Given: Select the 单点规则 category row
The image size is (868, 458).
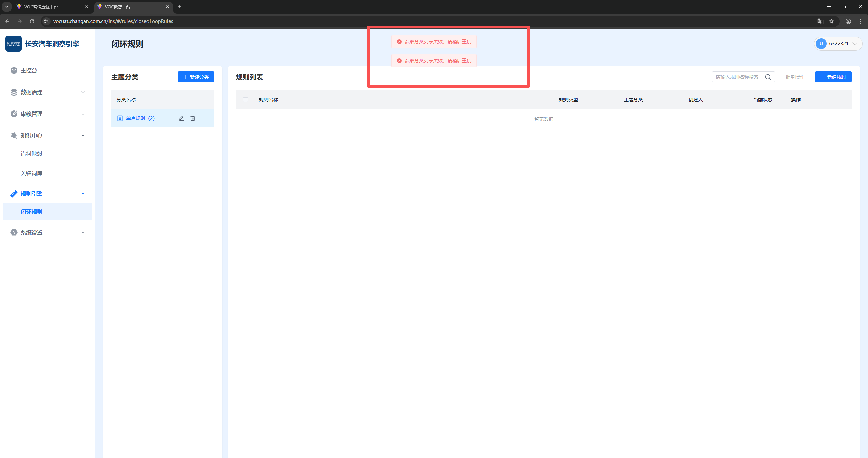Looking at the screenshot, I should (x=140, y=118).
